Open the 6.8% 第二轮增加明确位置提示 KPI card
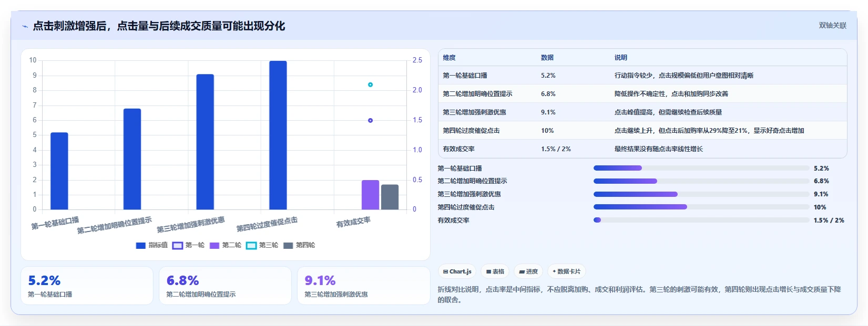868x326 pixels. click(225, 286)
